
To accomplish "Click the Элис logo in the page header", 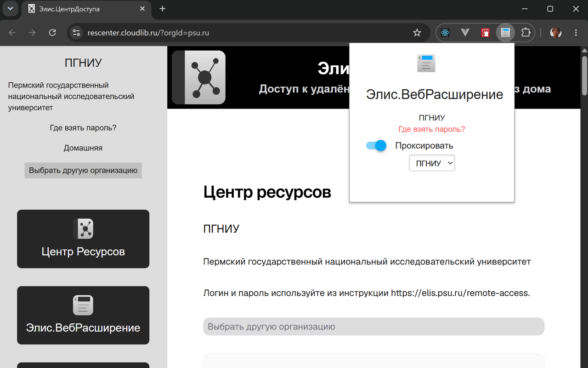I will 198,77.
